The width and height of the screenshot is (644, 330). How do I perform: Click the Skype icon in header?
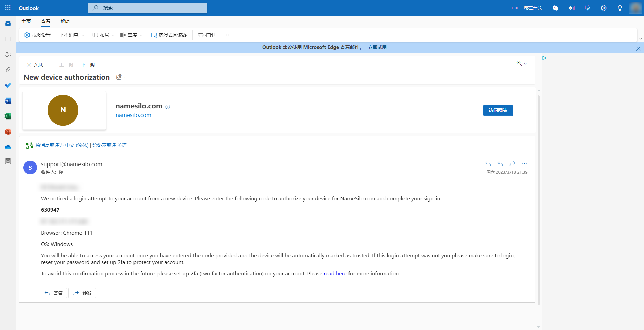coord(555,8)
